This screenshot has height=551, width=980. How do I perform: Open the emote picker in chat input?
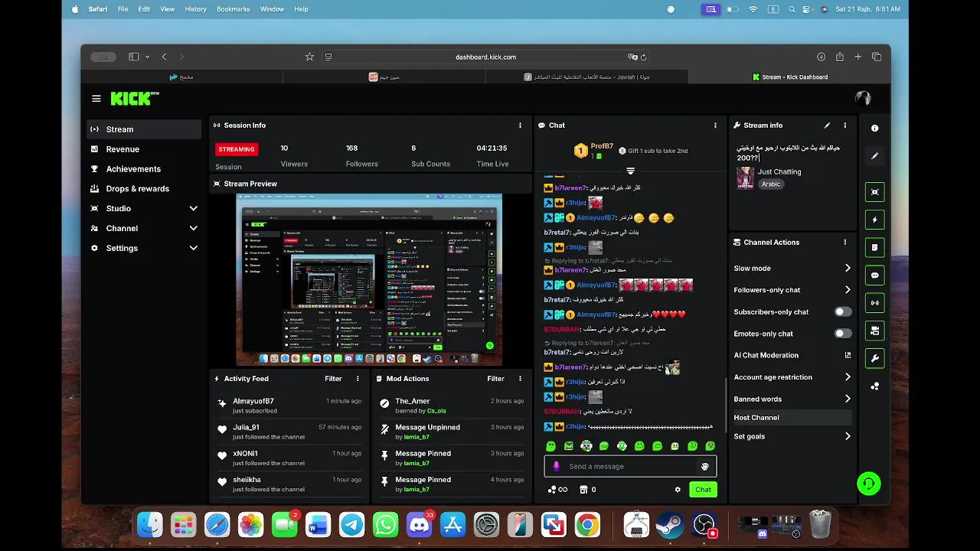(704, 466)
